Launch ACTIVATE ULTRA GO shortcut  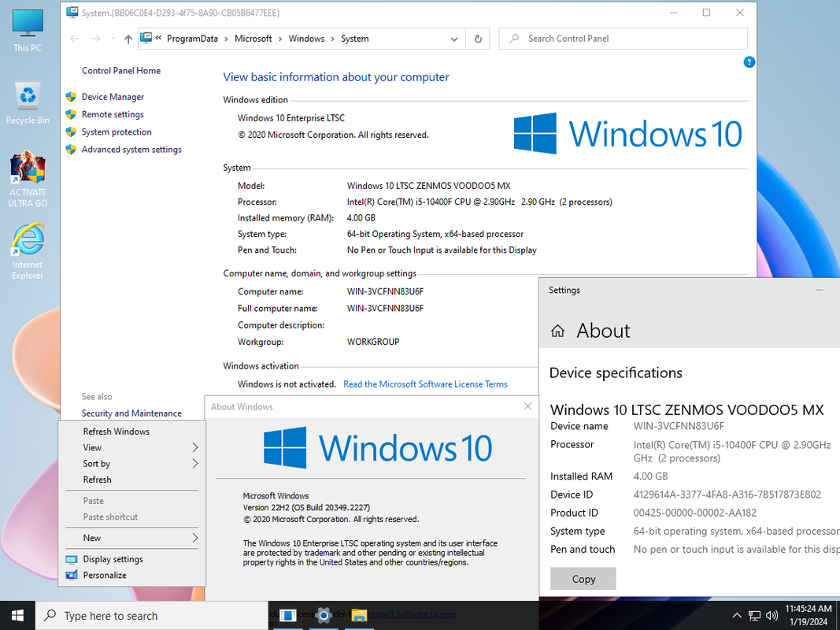(28, 179)
